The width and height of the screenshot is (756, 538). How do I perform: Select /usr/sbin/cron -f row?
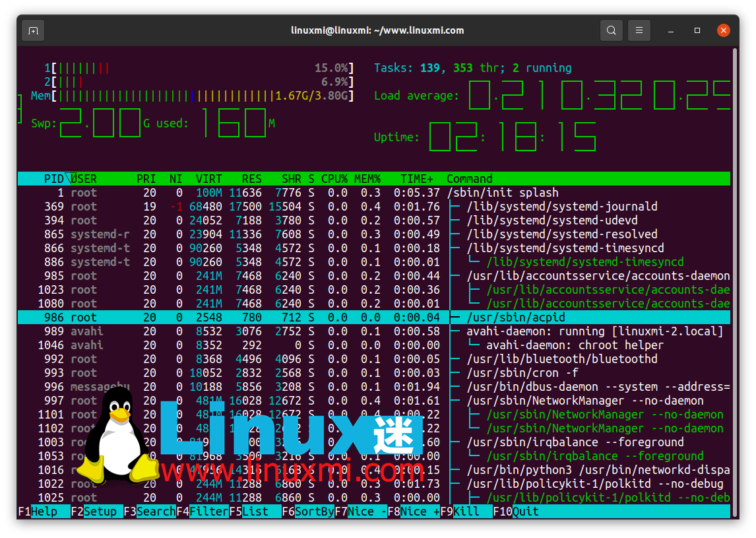[374, 373]
